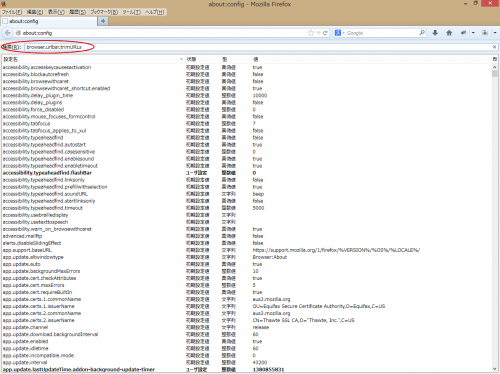
Task: Click the add-on icon right of Home
Action: click(463, 33)
